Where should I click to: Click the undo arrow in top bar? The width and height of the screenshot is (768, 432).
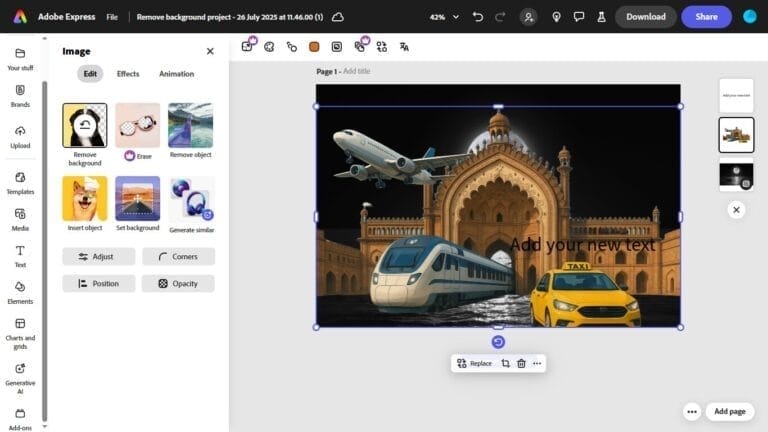click(477, 17)
